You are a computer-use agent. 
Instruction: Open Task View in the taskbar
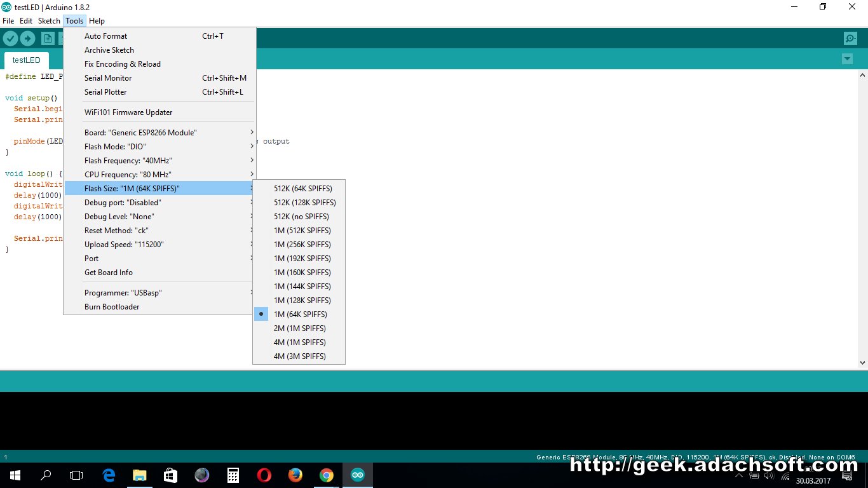pyautogui.click(x=76, y=475)
